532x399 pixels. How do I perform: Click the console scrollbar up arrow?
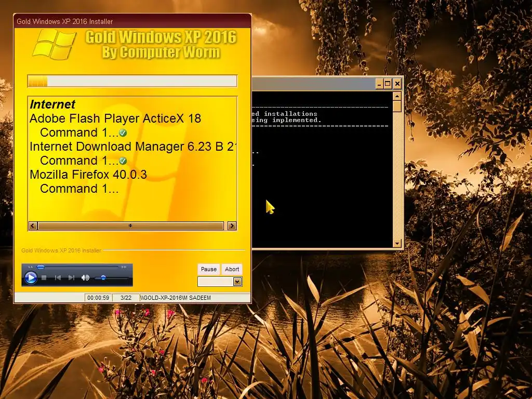tap(397, 96)
